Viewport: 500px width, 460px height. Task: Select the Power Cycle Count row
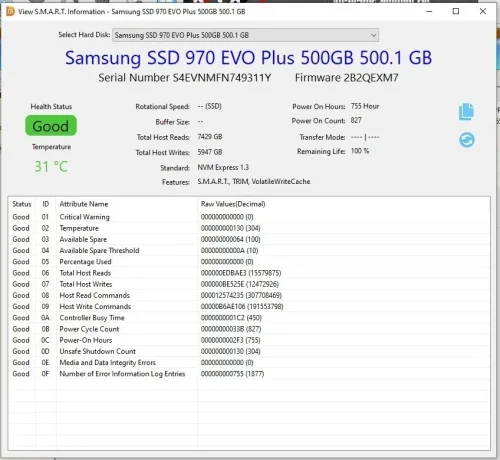point(249,329)
